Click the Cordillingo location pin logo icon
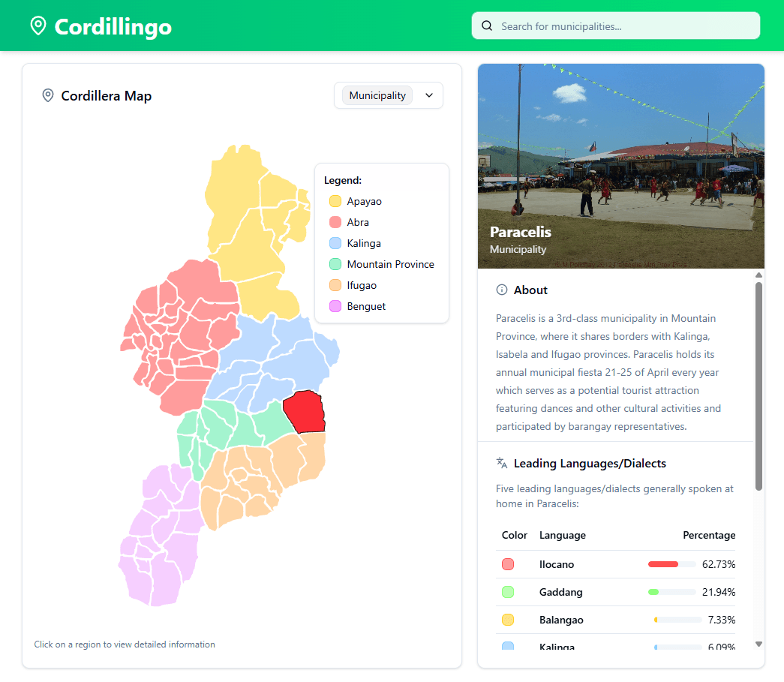This screenshot has width=784, height=682. (x=38, y=26)
